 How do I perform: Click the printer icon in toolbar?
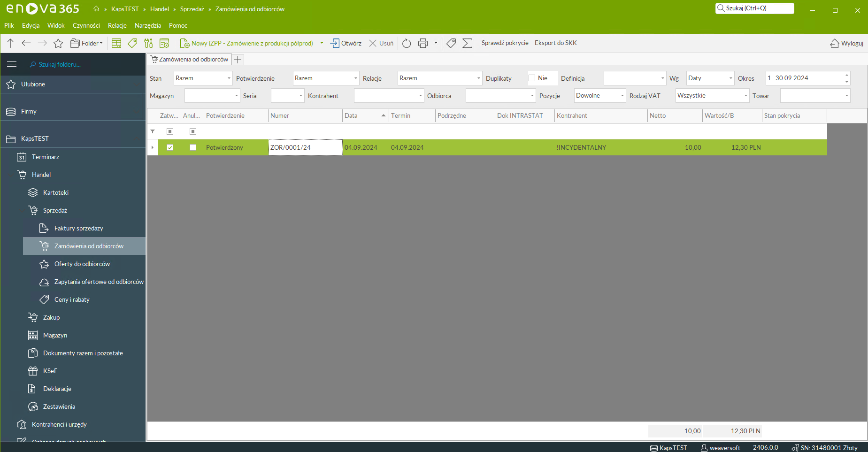423,43
